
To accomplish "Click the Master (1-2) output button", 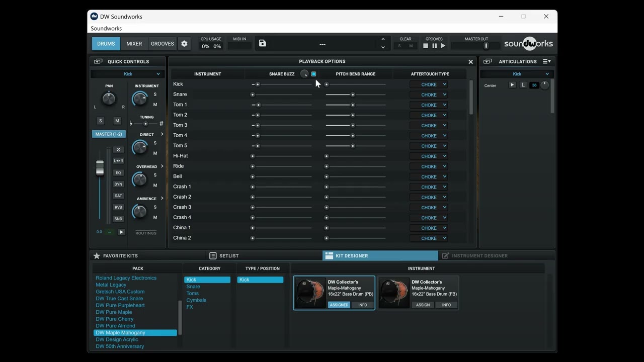I will pyautogui.click(x=109, y=134).
